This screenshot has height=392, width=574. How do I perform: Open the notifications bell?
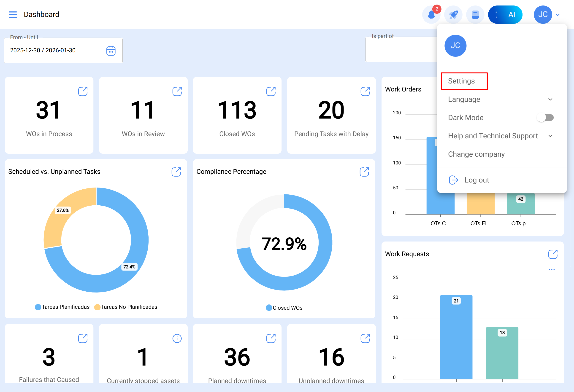point(431,15)
